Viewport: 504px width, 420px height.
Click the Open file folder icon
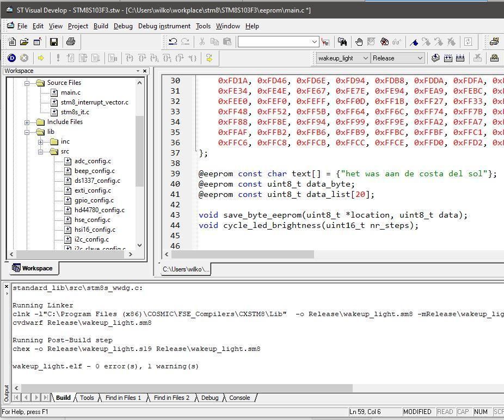pos(24,42)
